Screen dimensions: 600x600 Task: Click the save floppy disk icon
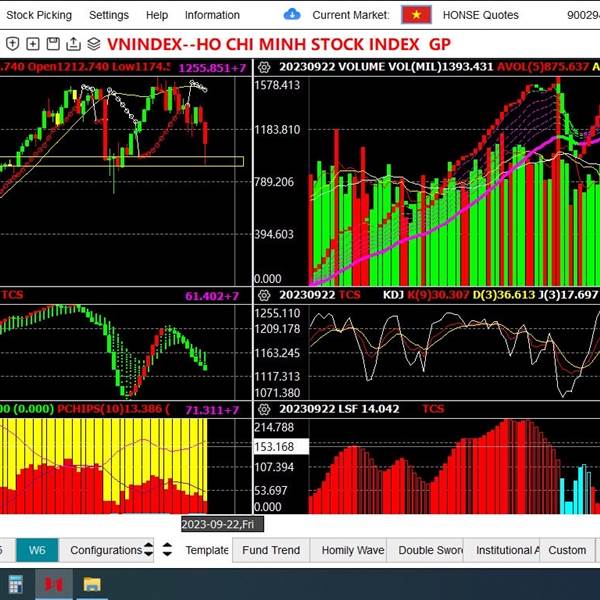[x=53, y=44]
